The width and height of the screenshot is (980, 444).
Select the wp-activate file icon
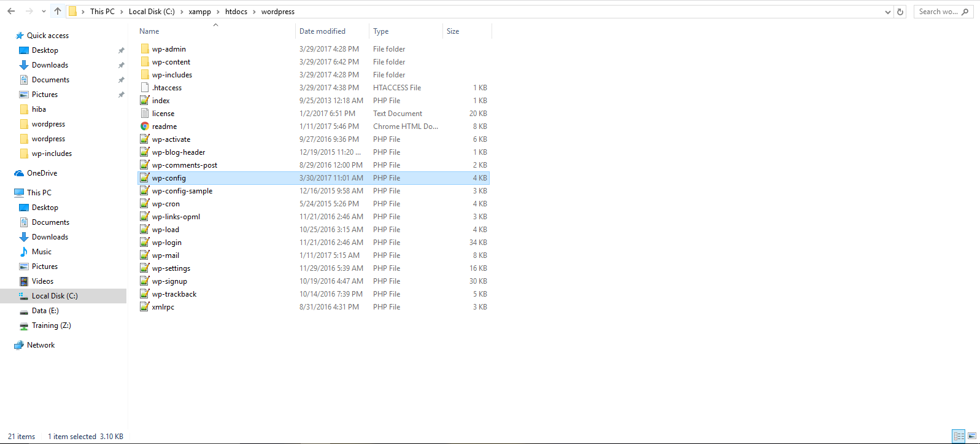(145, 139)
